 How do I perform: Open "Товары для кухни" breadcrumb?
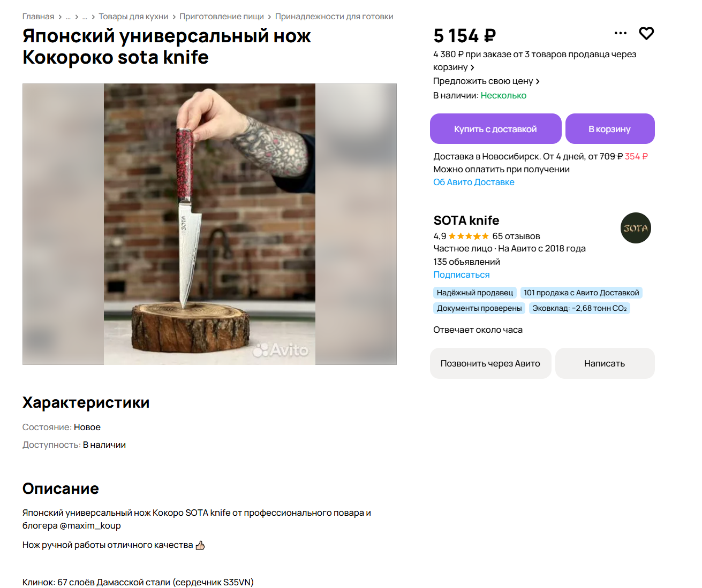133,17
